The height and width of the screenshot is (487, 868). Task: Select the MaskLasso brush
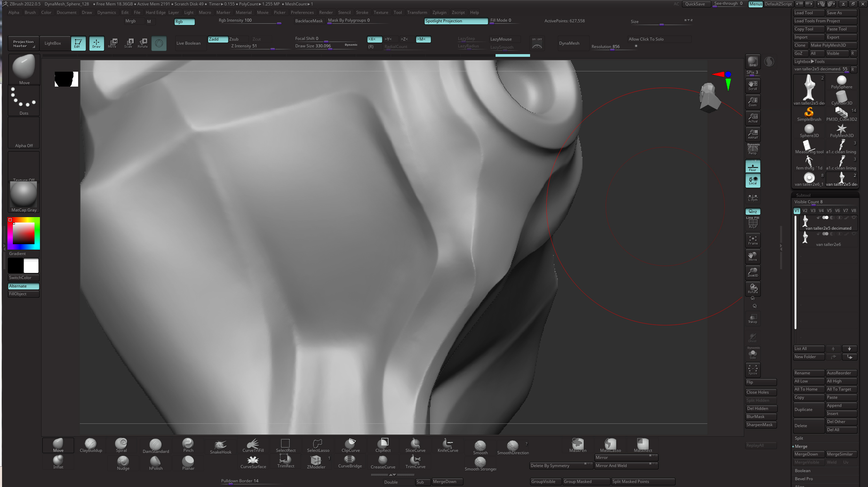(610, 445)
